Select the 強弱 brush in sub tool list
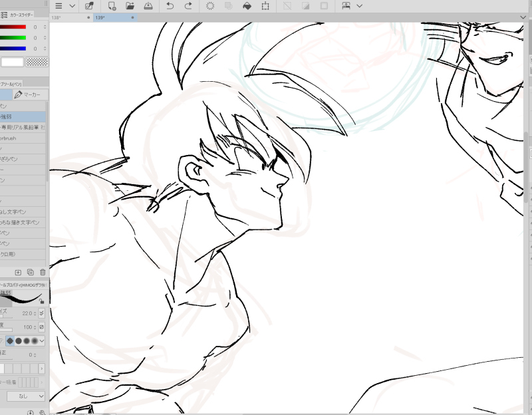Screen dimensions: 532x415 (x=23, y=117)
